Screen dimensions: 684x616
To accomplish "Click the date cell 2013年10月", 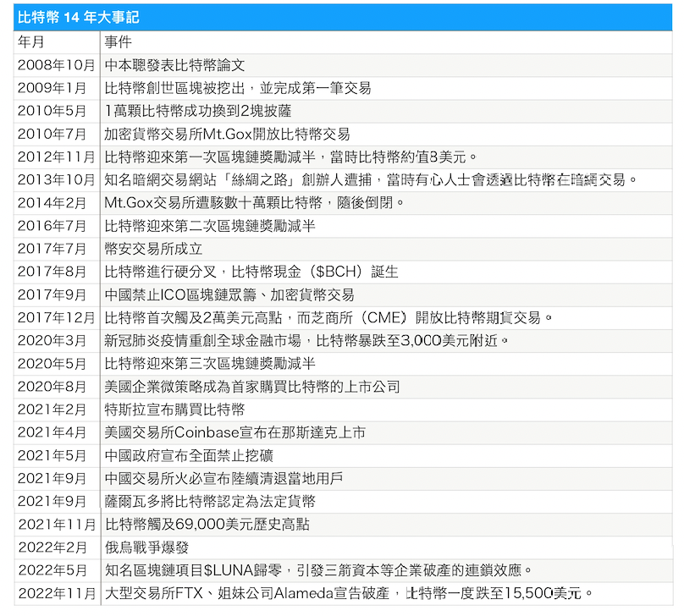I will click(x=56, y=180).
